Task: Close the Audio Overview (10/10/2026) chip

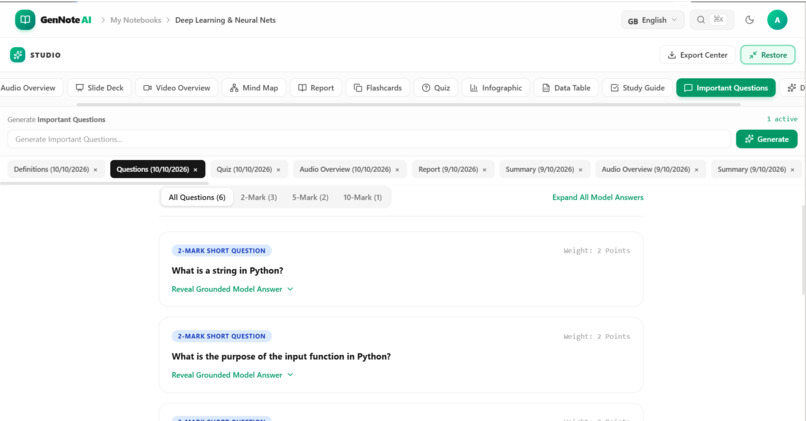Action: tap(397, 170)
